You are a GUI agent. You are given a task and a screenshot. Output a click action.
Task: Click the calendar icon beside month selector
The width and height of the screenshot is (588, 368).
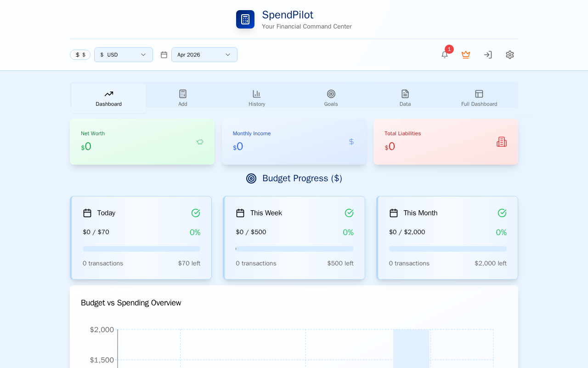click(x=164, y=55)
